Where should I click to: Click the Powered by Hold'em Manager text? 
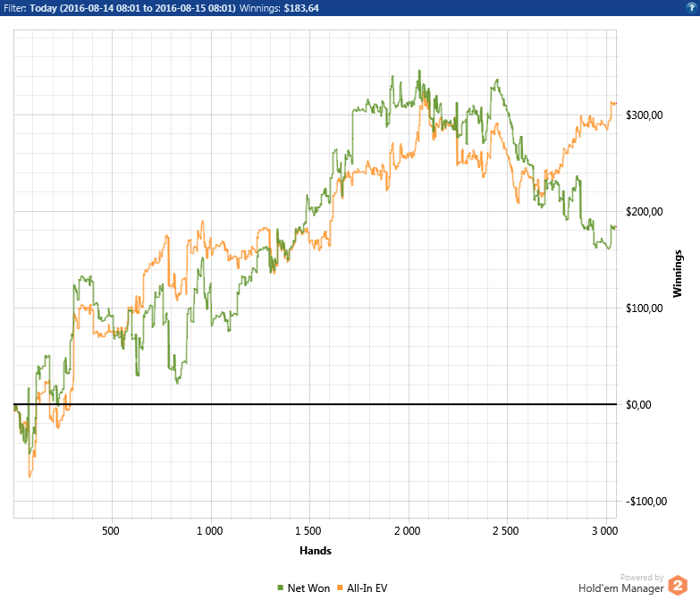click(621, 584)
